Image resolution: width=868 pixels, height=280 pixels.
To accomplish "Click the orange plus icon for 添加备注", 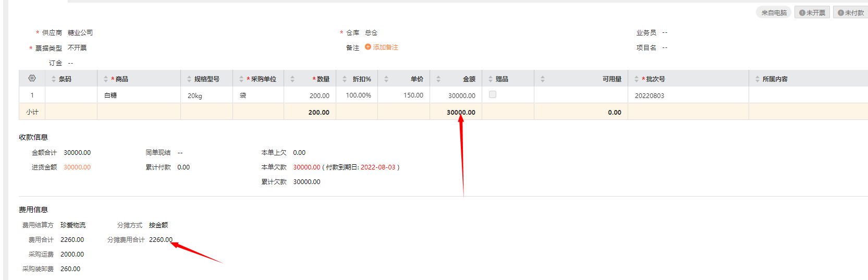I will coord(368,47).
